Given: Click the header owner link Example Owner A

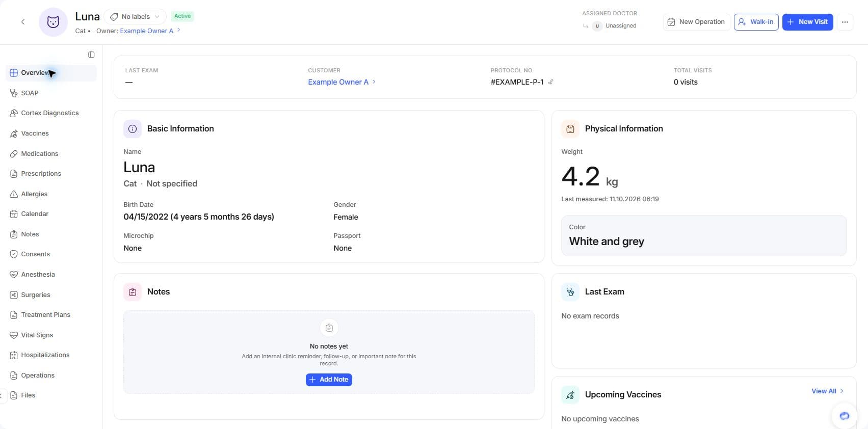Looking at the screenshot, I should click(147, 31).
